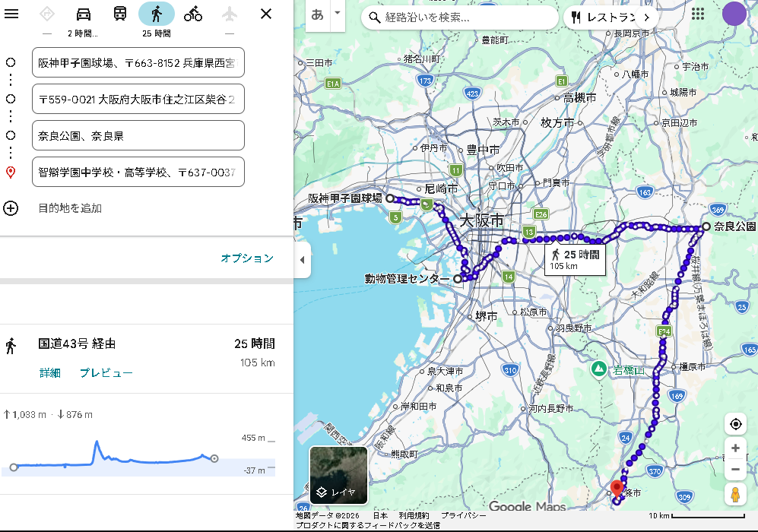Open Google apps grid icon
Screen dimensions: 758x532
(x=698, y=14)
